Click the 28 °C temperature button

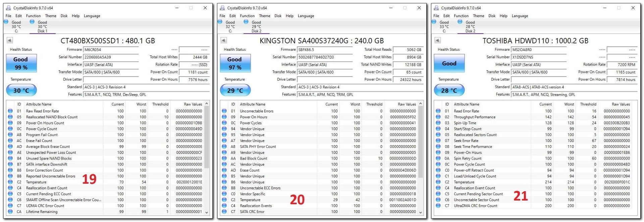tap(449, 90)
